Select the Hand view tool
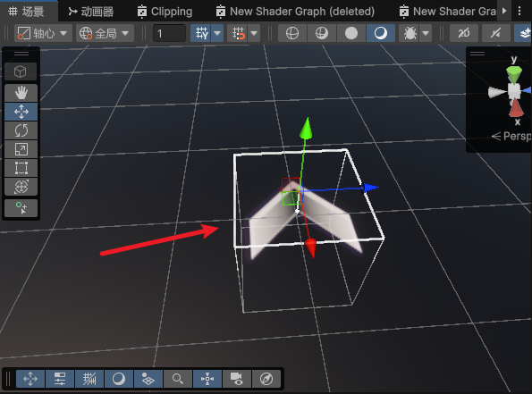 (x=21, y=93)
